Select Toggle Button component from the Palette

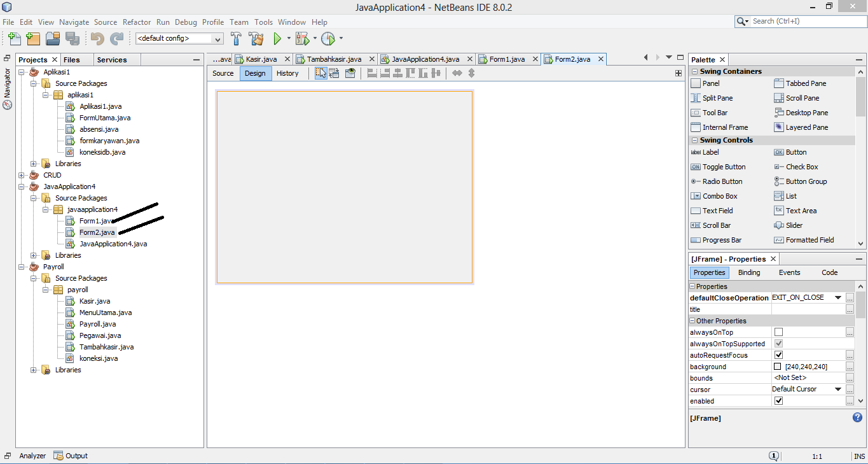coord(718,167)
